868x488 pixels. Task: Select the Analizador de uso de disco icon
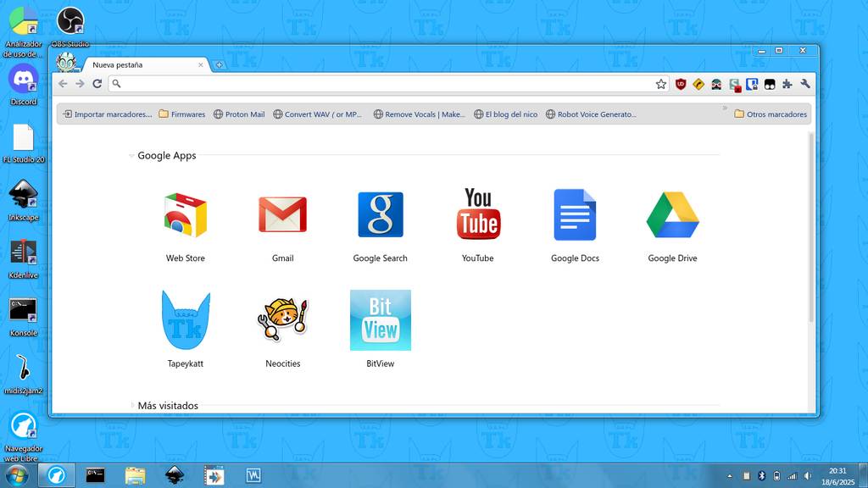click(23, 31)
